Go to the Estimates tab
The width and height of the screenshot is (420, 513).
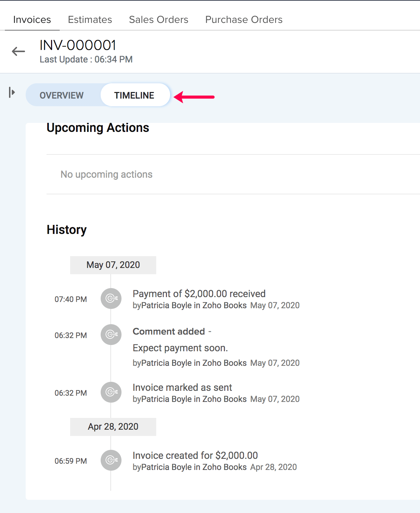point(90,20)
